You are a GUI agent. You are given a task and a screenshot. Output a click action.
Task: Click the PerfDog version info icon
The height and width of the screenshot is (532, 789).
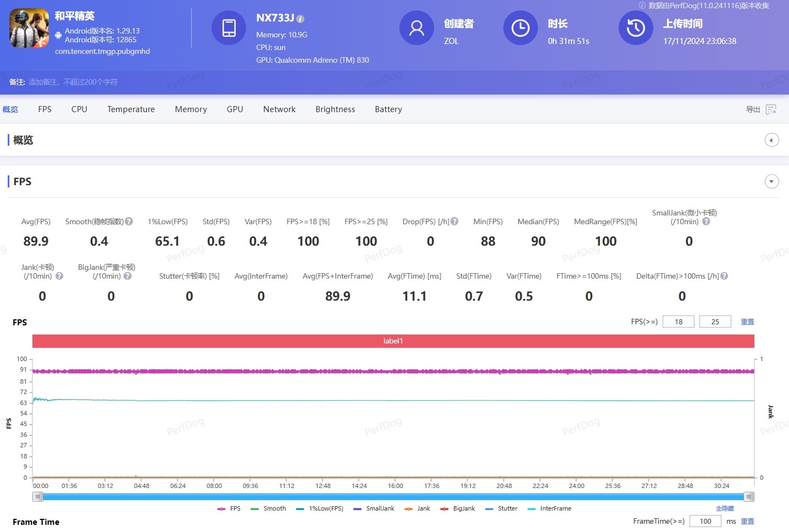tap(642, 5)
